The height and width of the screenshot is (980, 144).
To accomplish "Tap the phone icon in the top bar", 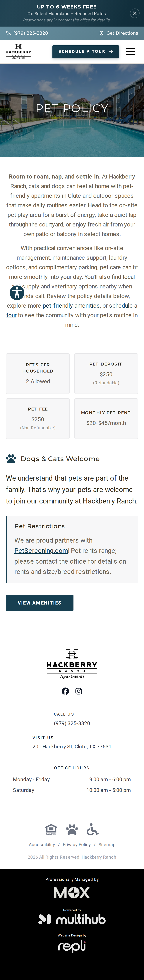I will coord(8,33).
